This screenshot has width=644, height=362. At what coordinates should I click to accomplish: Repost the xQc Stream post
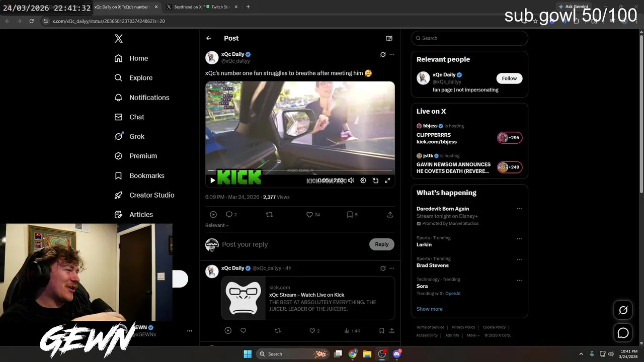tap(278, 331)
